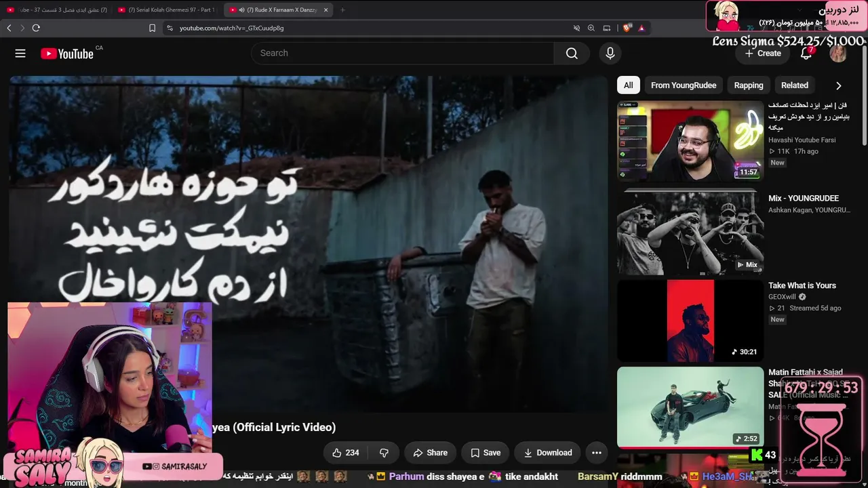Open the account avatar menu
Viewport: 868px width, 488px height.
click(838, 54)
